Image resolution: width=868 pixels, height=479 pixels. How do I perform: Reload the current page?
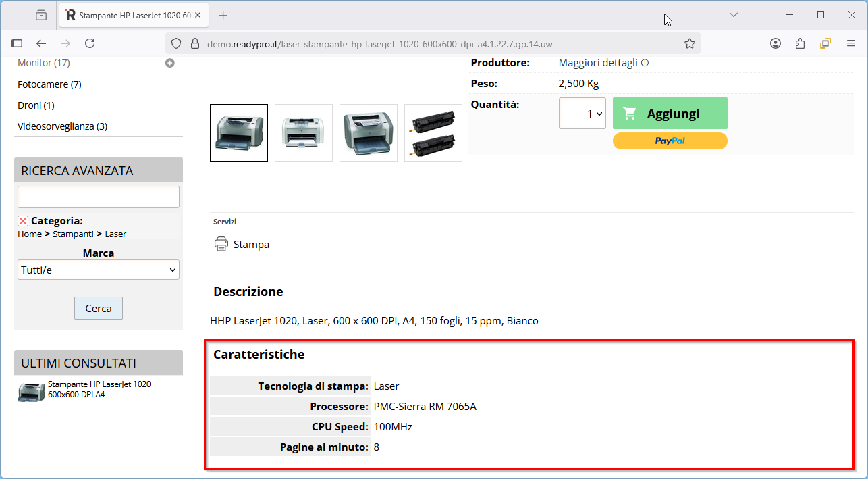coord(90,43)
